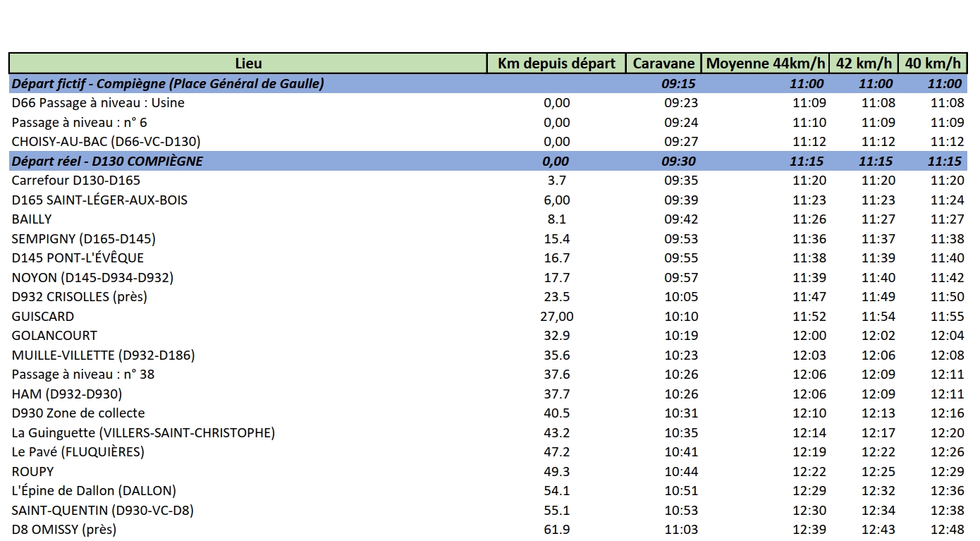Select the 'Moyenne 44km/h' column header
Viewport: 980px width, 541px height.
765,63
